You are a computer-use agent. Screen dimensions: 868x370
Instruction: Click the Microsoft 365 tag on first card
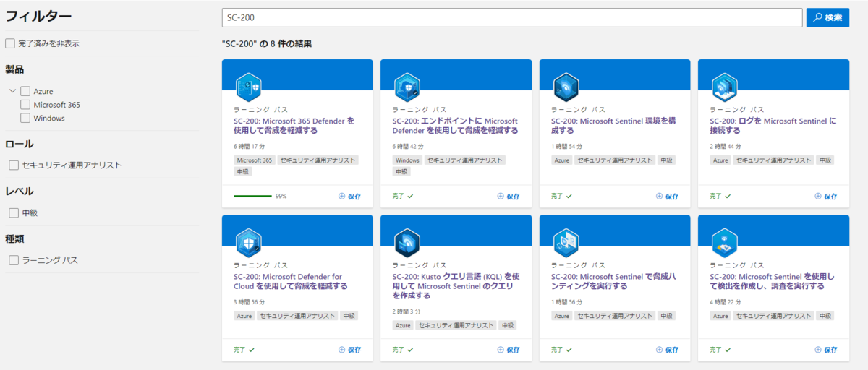254,160
